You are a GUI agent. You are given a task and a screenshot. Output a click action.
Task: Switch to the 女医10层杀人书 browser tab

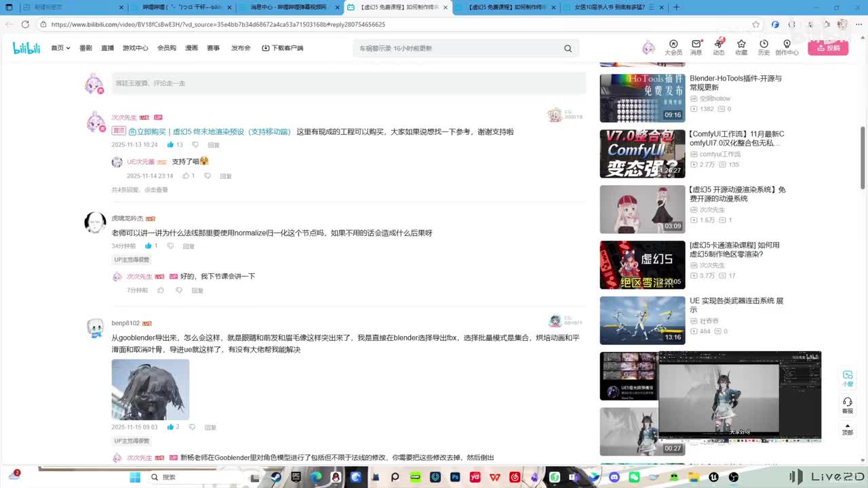pos(613,7)
